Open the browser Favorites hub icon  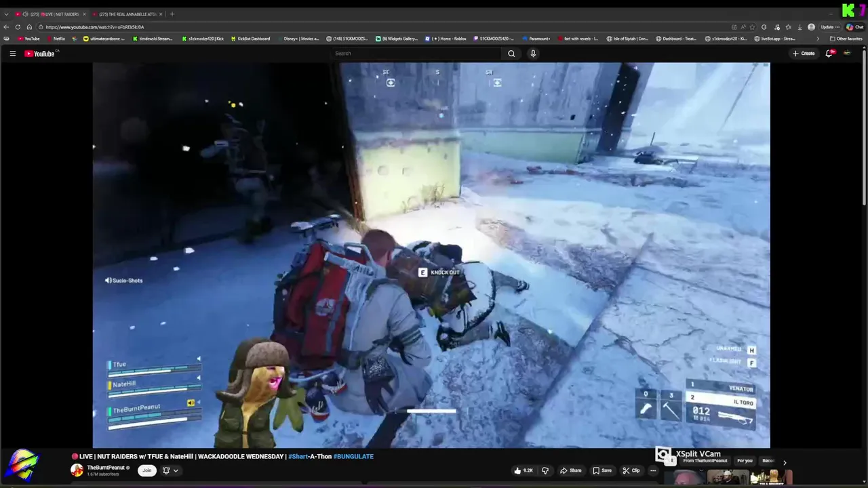(788, 27)
